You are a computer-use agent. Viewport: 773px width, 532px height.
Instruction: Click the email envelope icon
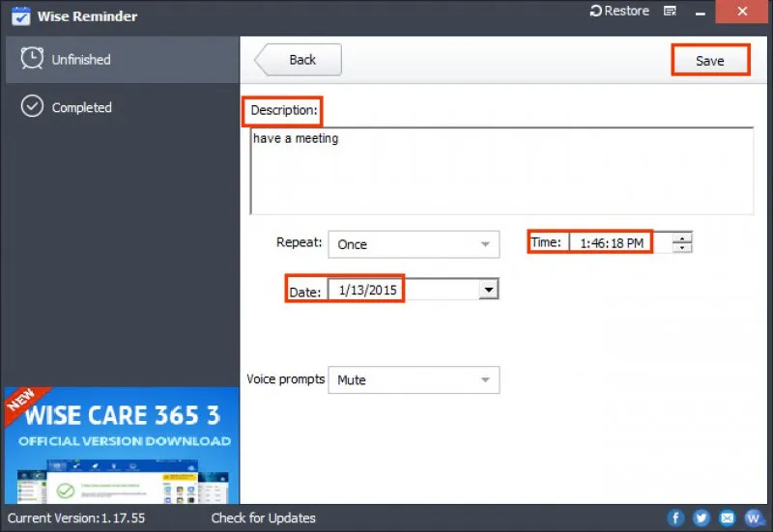point(727,518)
